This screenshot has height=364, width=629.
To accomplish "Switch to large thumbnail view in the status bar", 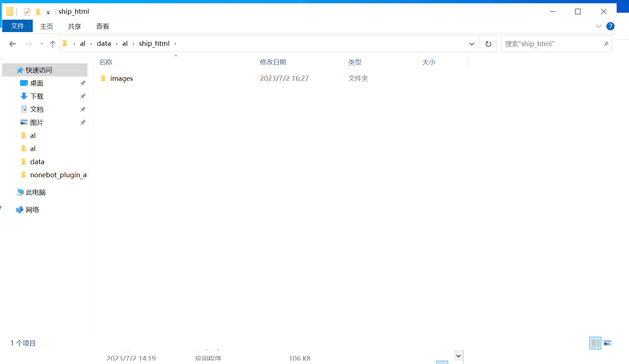I will point(608,343).
